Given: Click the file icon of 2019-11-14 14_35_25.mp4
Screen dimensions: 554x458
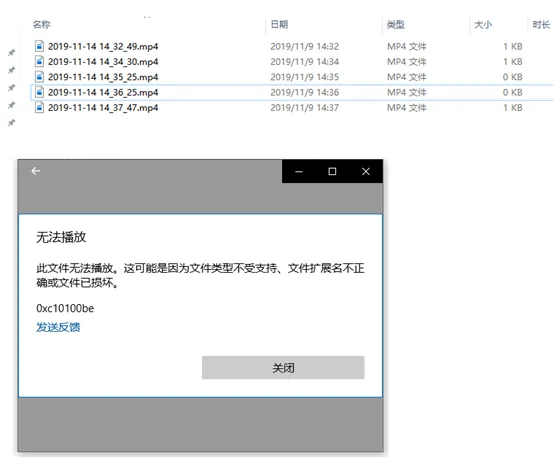Looking at the screenshot, I should pos(39,77).
